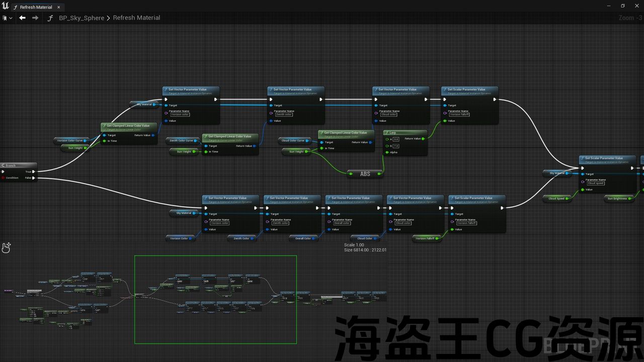Click the False execution pin on Branch
The width and height of the screenshot is (644, 362).
[x=33, y=177]
